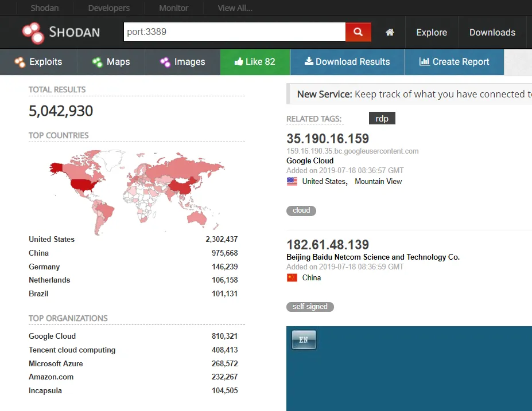Go to home via house icon
The image size is (532, 411).
click(390, 32)
